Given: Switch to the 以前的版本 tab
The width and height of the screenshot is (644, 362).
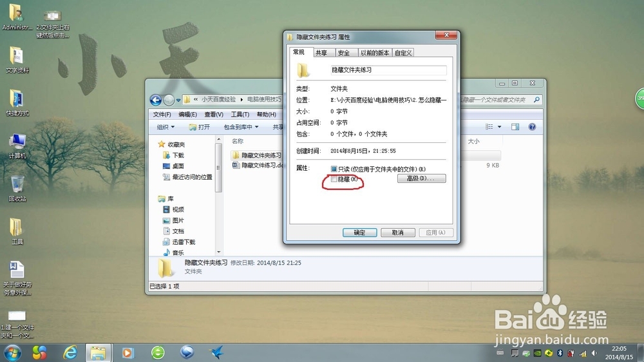Looking at the screenshot, I should 375,53.
